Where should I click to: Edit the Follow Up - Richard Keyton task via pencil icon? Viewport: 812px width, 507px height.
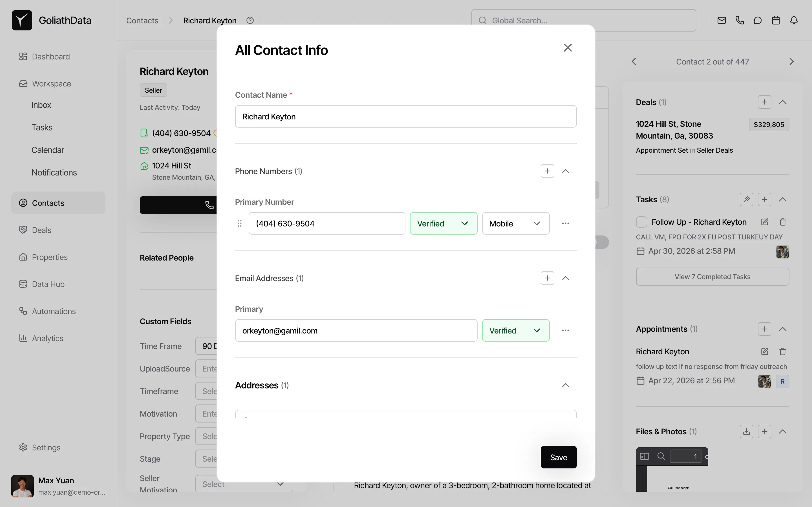tap(765, 222)
